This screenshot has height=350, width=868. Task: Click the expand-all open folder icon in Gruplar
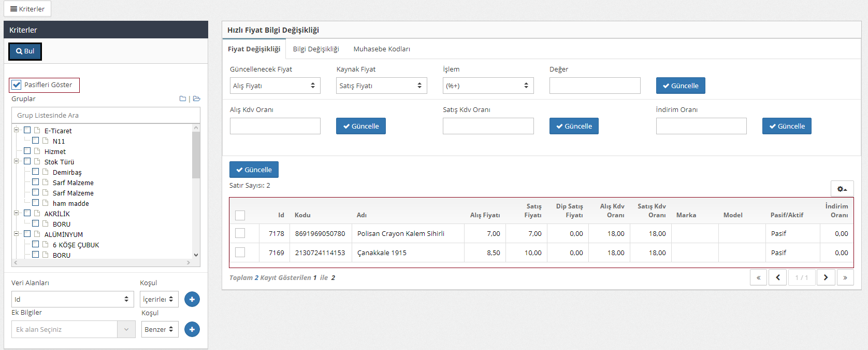(x=196, y=99)
